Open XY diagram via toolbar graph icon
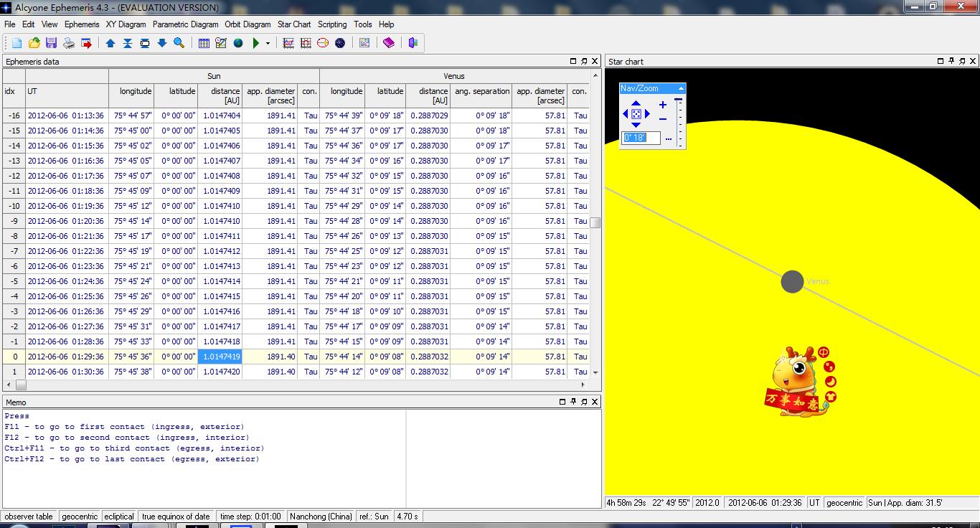980x528 pixels. pyautogui.click(x=288, y=43)
